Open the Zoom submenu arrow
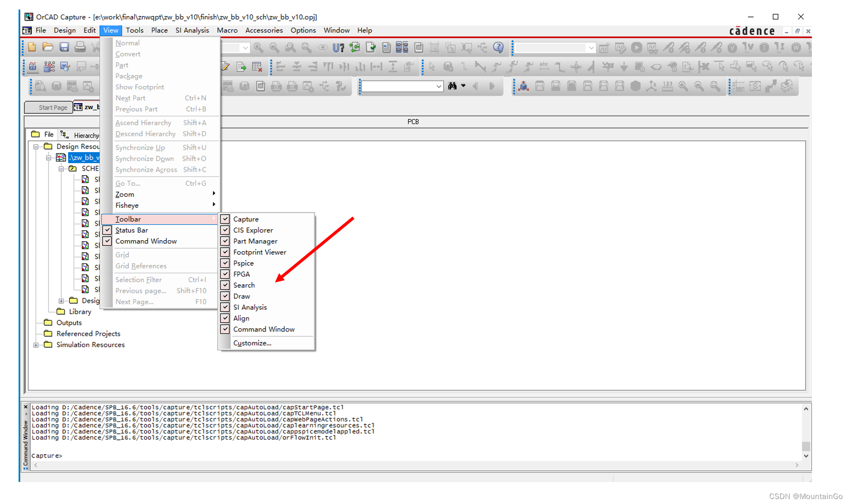Image resolution: width=850 pixels, height=504 pixels. 214,194
